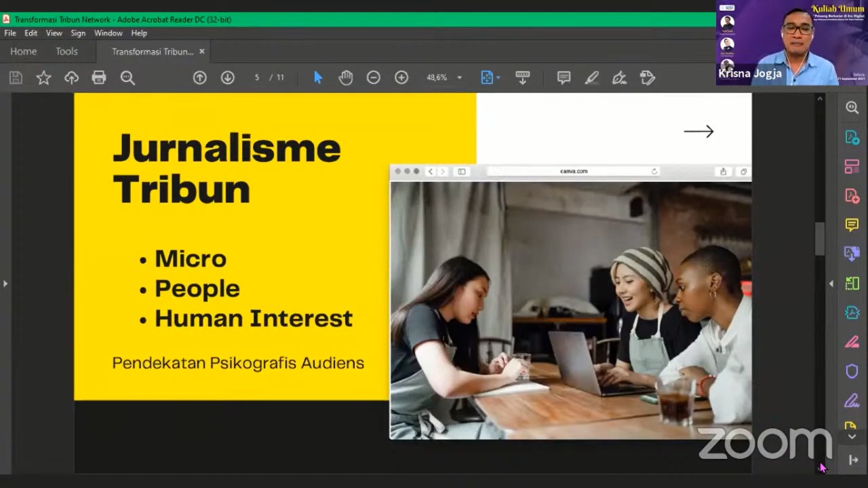
Task: Go to previous page arrow
Action: pos(199,78)
